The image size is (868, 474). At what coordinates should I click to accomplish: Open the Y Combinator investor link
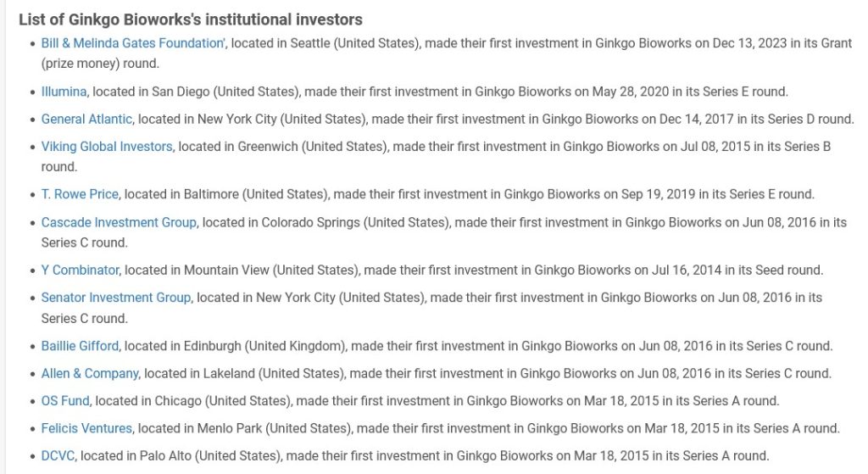click(80, 270)
